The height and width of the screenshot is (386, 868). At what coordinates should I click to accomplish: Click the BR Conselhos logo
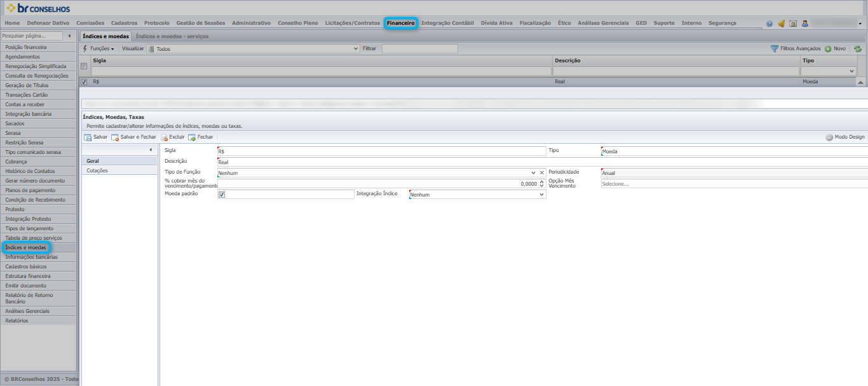click(x=39, y=8)
